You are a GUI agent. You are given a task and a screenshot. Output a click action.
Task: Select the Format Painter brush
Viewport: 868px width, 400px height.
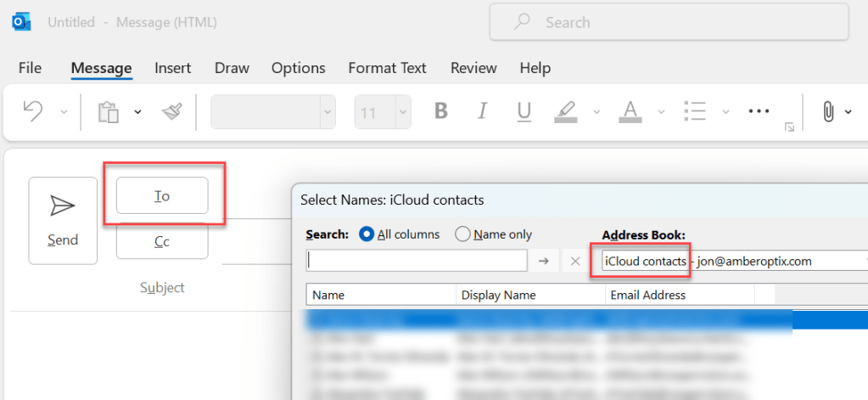pyautogui.click(x=172, y=112)
